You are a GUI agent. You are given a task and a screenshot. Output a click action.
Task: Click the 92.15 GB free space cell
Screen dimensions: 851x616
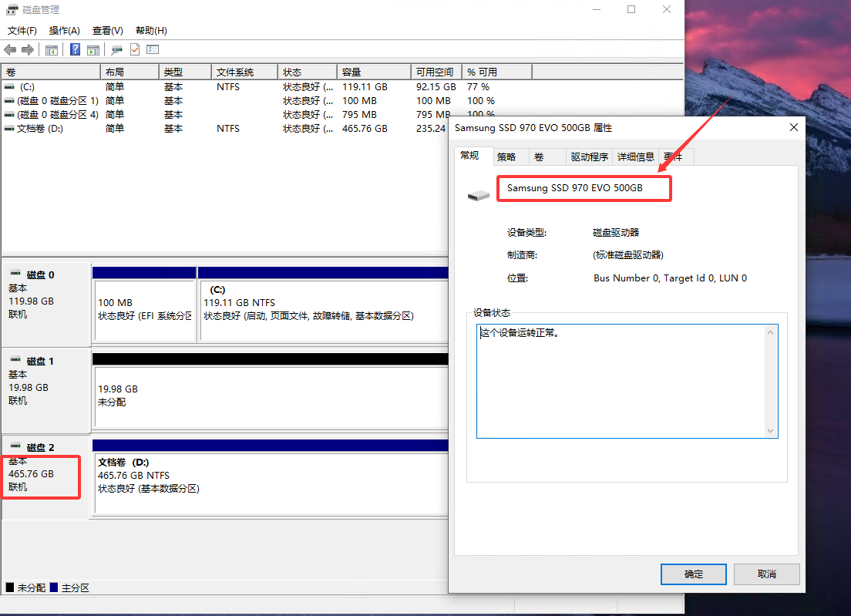[x=436, y=87]
